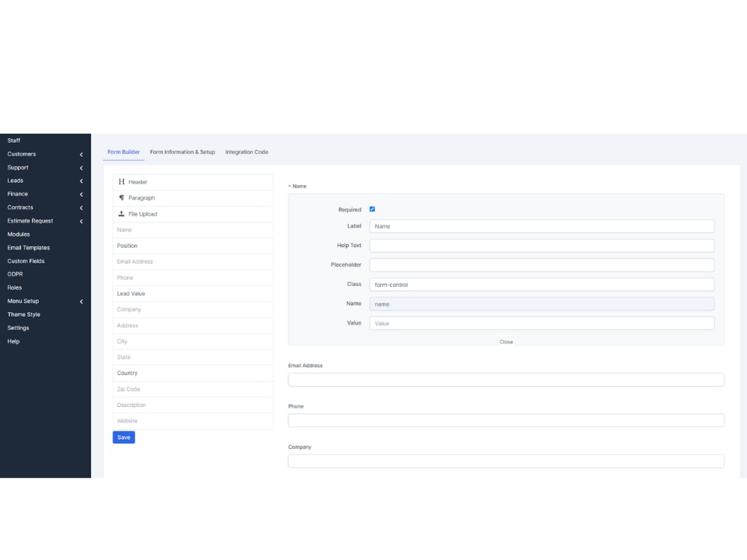Open Theme Style from sidebar
Screen dimensions: 747x560
23,314
